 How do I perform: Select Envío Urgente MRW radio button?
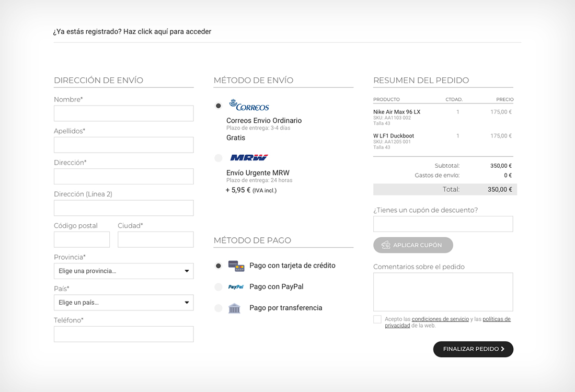(x=218, y=158)
